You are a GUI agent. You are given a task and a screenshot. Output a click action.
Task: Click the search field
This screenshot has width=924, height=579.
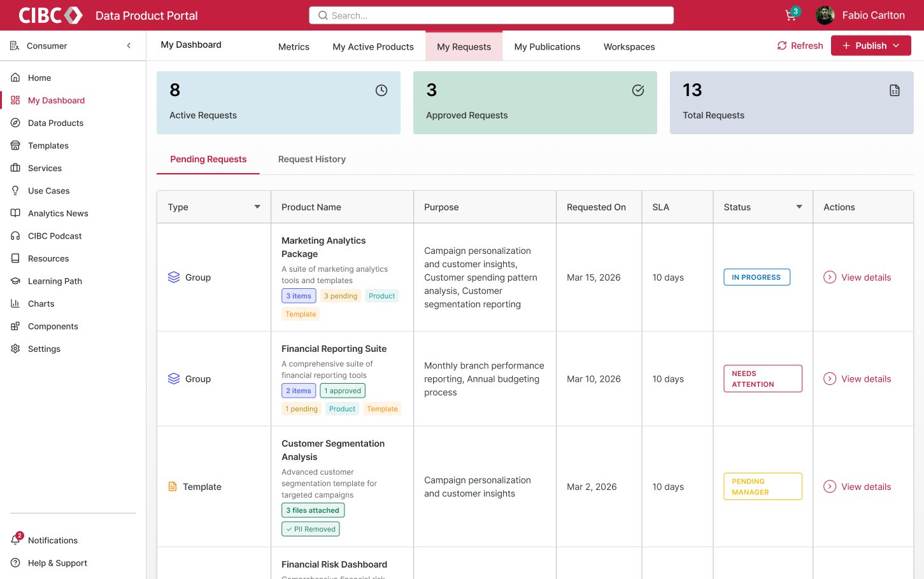pos(491,15)
